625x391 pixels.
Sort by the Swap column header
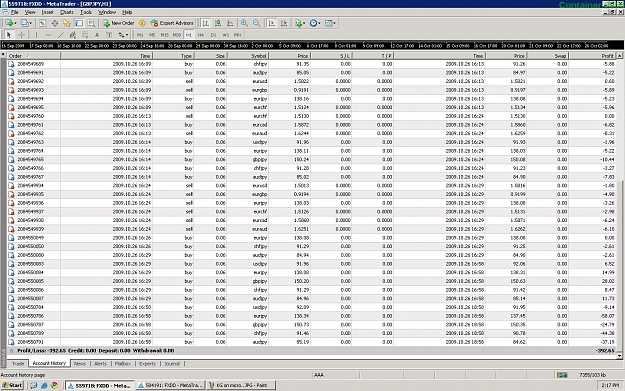(548, 56)
